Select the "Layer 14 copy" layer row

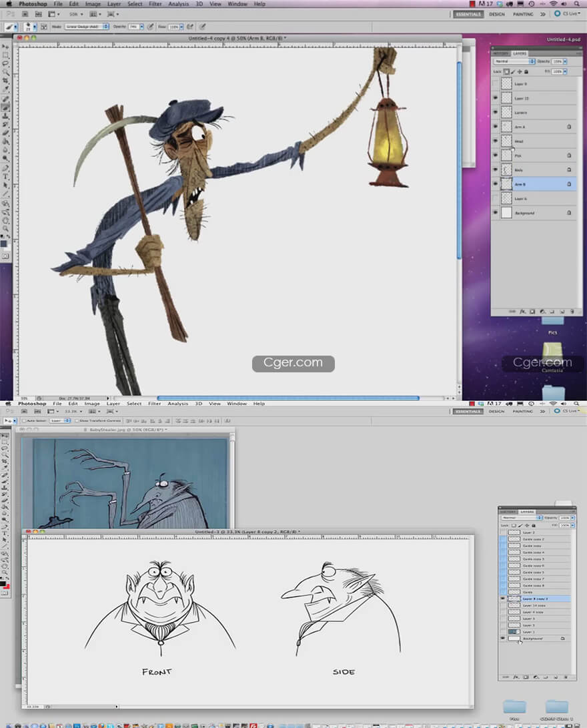pos(535,605)
